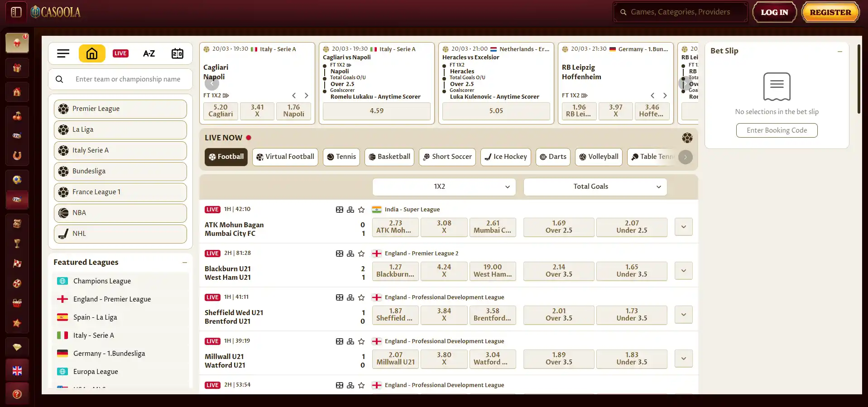
Task: Click the REGISTER button
Action: 830,12
